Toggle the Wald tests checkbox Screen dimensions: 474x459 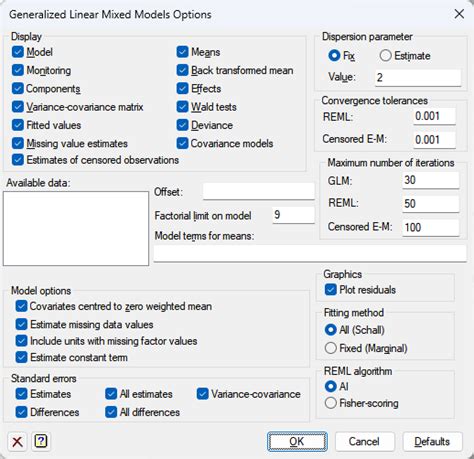pos(182,107)
